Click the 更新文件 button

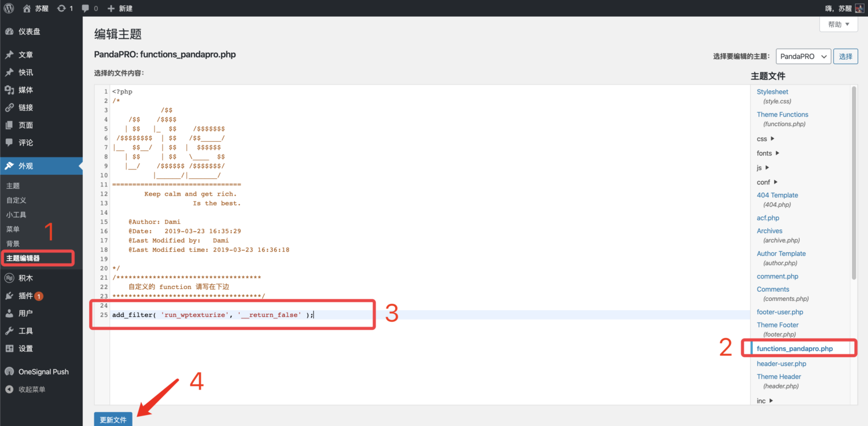click(113, 420)
